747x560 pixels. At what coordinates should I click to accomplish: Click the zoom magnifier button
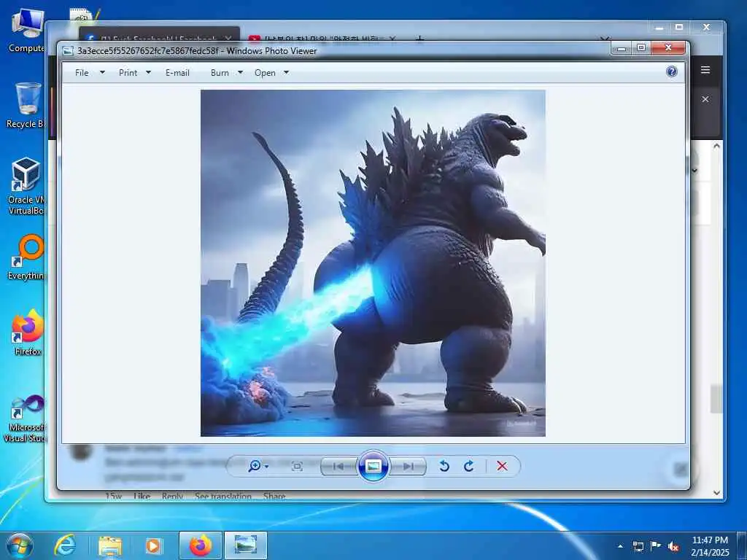[x=255, y=466]
